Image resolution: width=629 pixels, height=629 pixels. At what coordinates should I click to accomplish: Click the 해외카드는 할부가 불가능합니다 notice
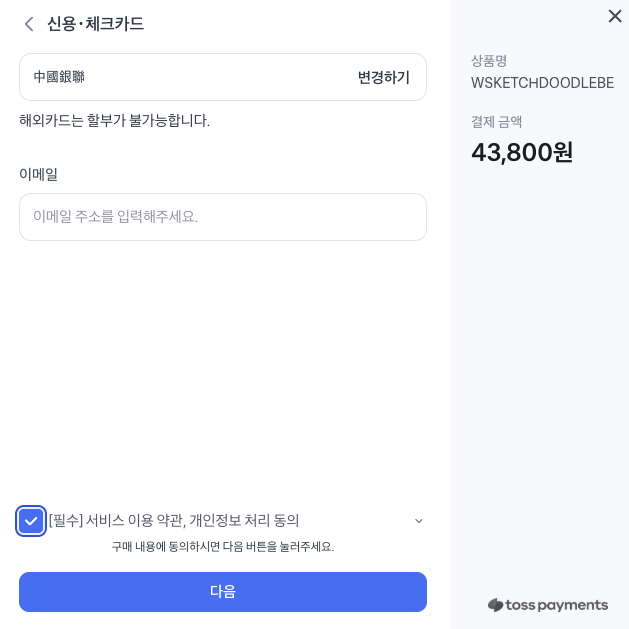point(114,121)
